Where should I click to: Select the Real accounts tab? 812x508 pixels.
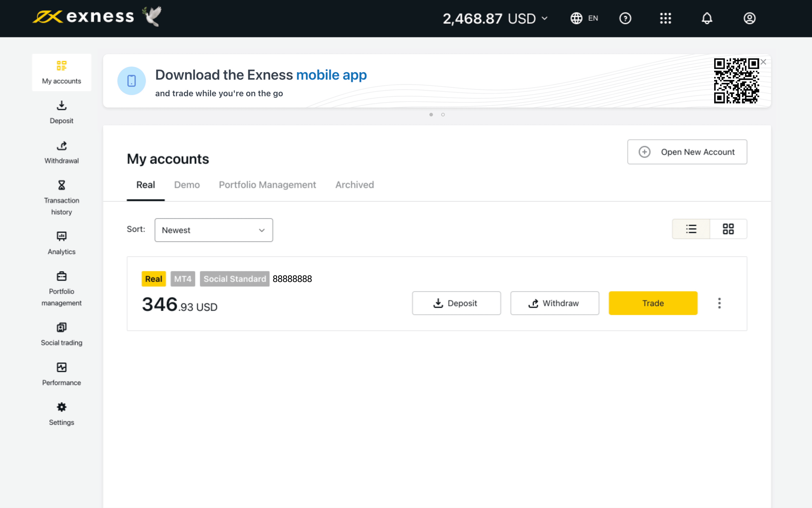(145, 185)
